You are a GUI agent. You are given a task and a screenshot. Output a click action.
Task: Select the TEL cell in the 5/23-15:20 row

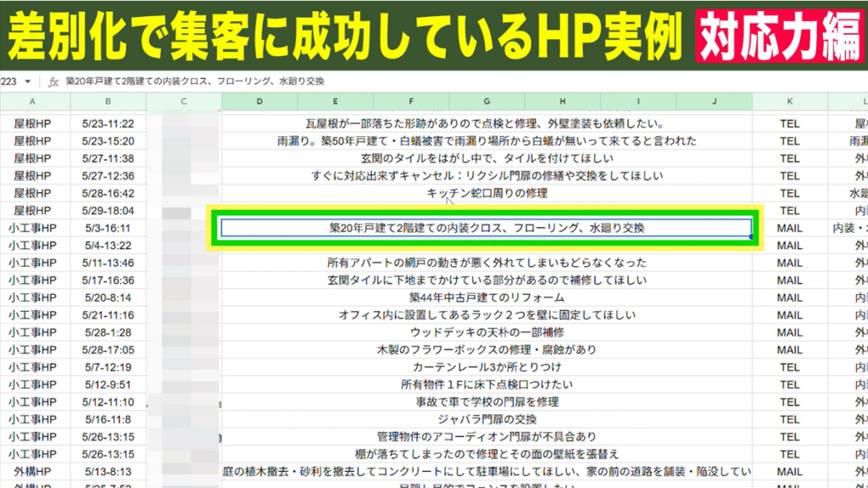point(789,141)
